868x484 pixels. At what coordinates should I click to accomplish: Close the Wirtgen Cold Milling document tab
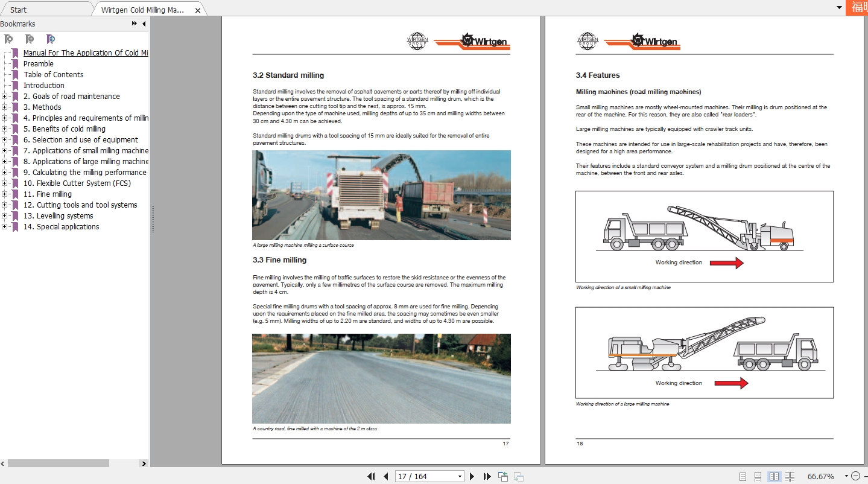197,9
